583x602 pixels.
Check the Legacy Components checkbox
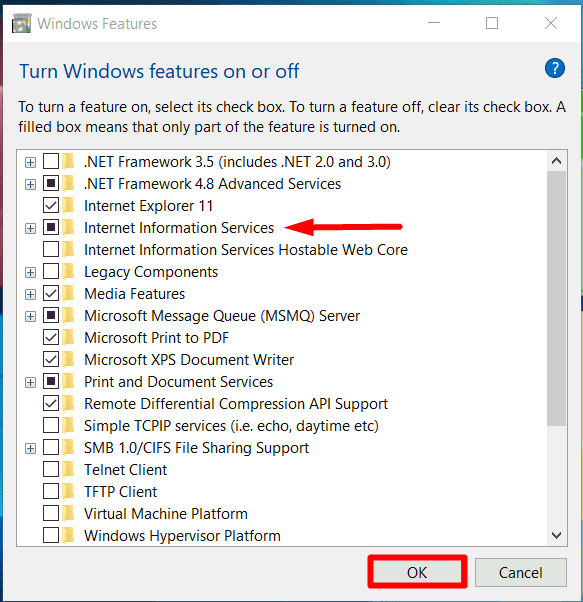(x=51, y=271)
